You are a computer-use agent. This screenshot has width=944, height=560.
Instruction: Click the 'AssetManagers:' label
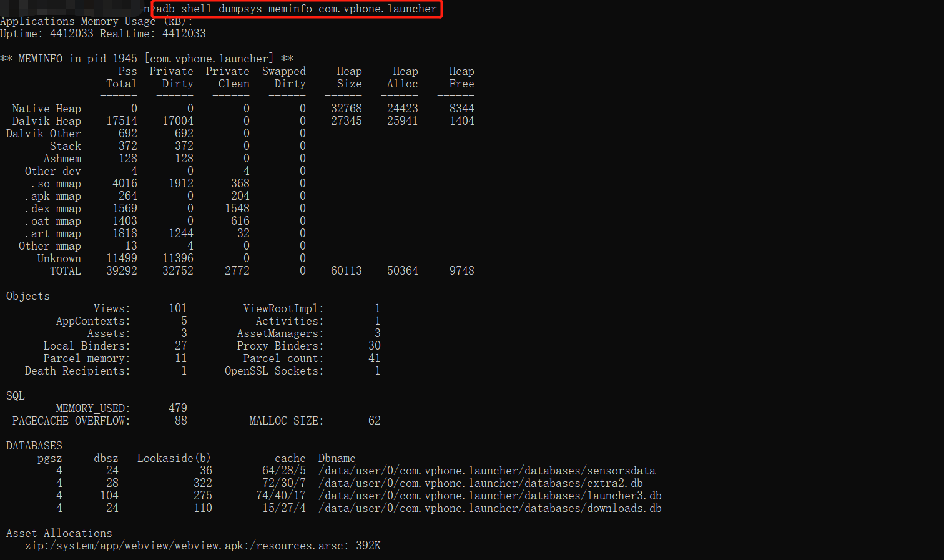[x=281, y=333]
